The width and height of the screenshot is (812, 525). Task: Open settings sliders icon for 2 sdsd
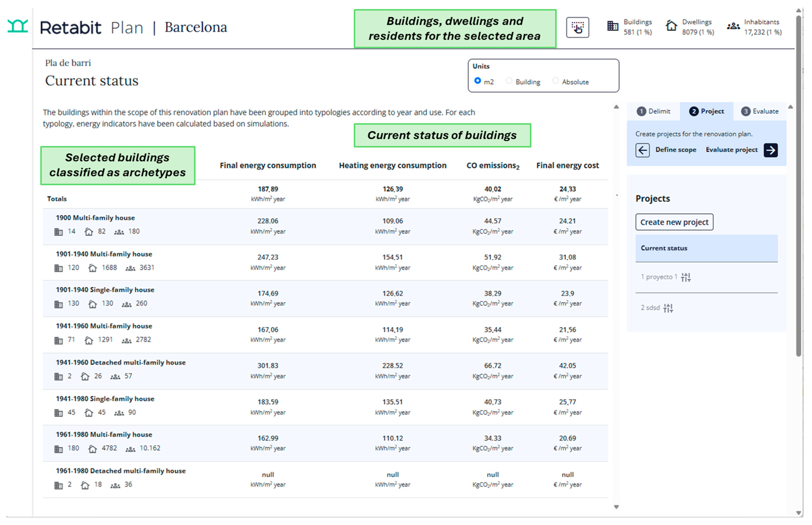point(668,308)
